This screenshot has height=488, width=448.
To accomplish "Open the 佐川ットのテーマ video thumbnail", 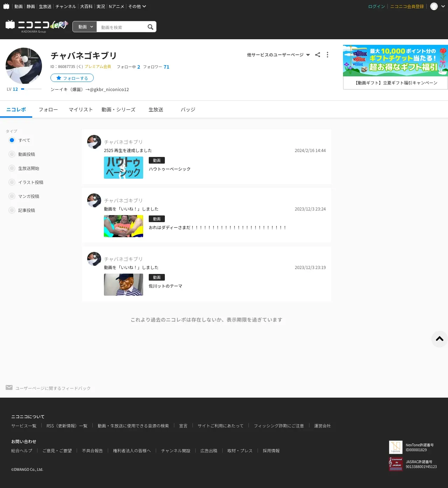I will [124, 284].
